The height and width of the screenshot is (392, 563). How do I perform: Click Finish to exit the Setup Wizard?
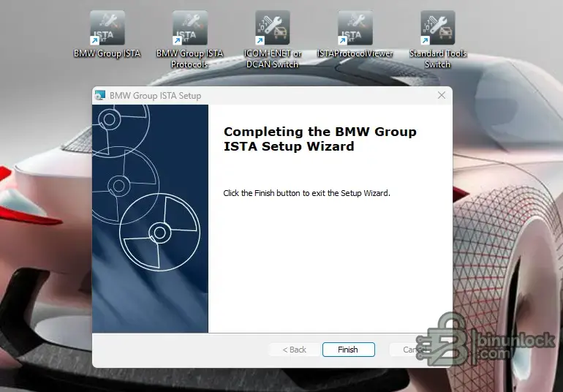tap(348, 350)
